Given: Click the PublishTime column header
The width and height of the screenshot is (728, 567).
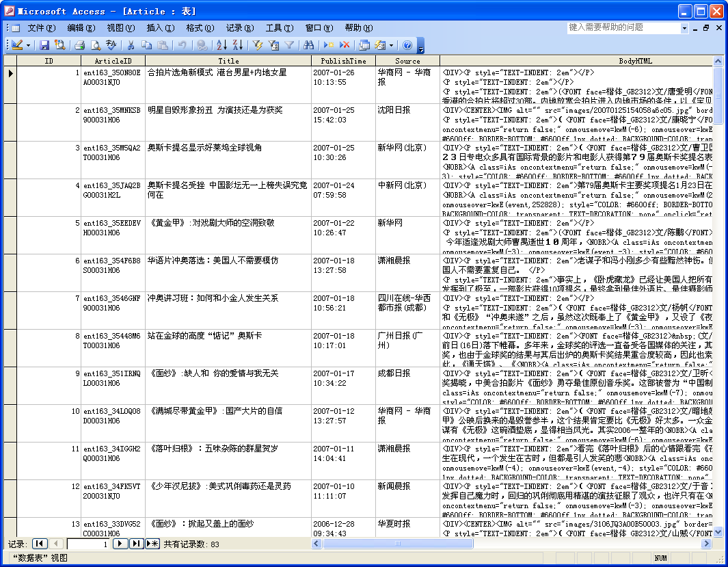Looking at the screenshot, I should pyautogui.click(x=343, y=61).
